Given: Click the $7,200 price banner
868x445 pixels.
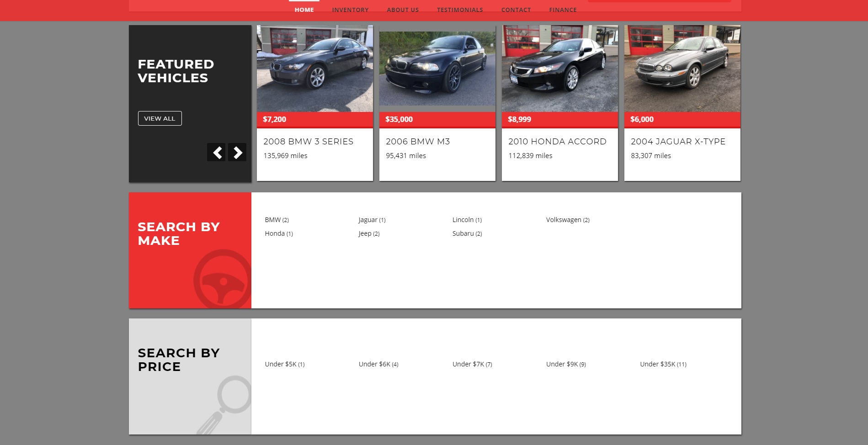Looking at the screenshot, I should pyautogui.click(x=315, y=120).
